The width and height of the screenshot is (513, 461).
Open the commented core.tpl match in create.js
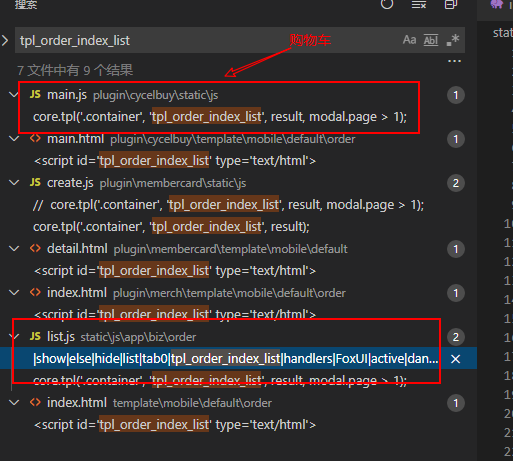pyautogui.click(x=229, y=205)
